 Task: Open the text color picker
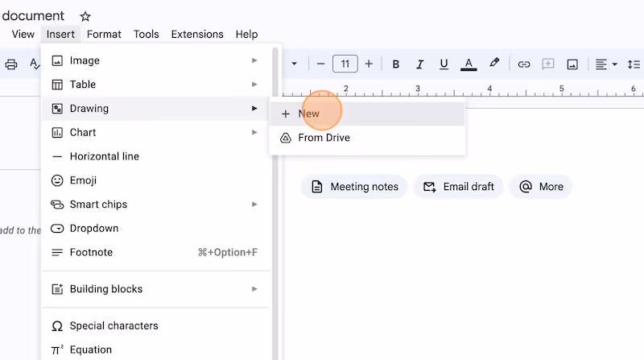coord(469,64)
